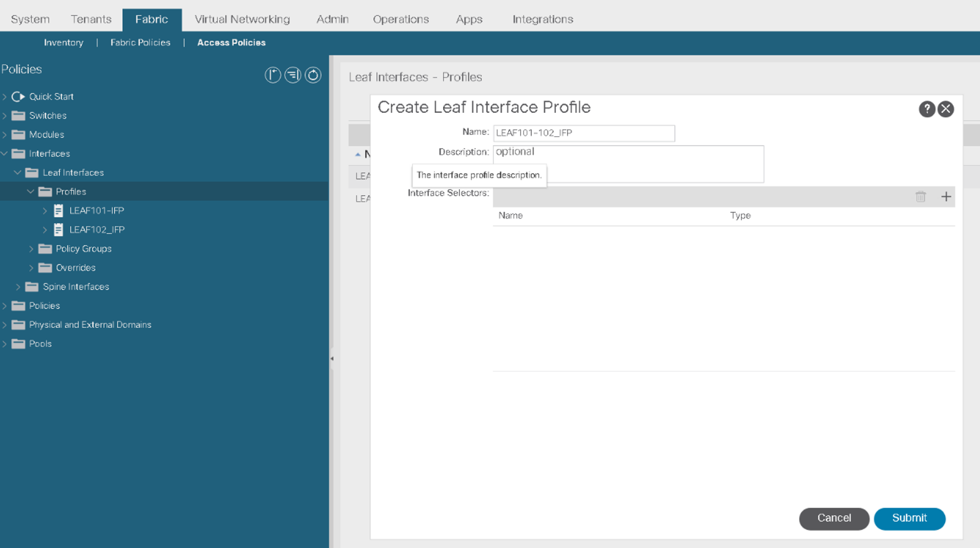The height and width of the screenshot is (548, 980).
Task: Click the Name input field
Action: (x=584, y=133)
